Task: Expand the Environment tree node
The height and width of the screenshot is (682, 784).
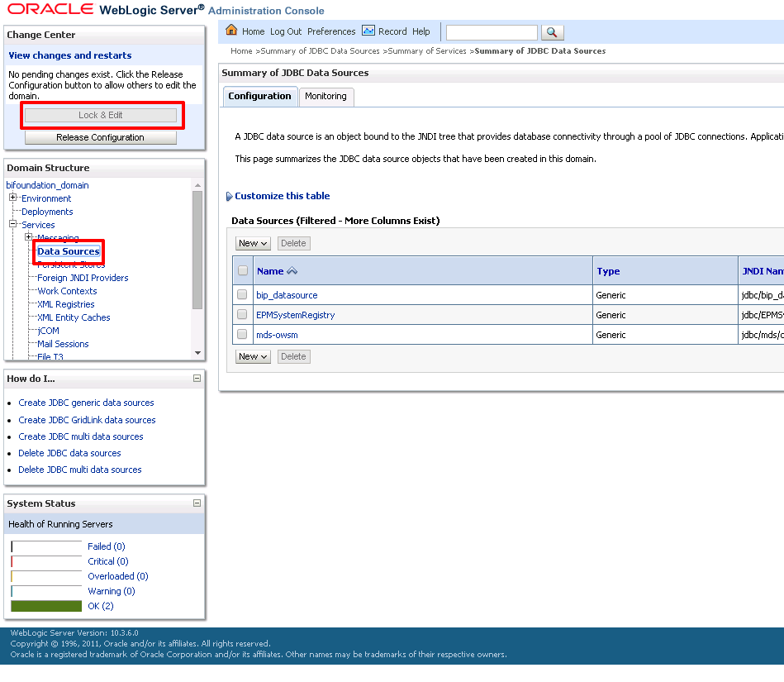Action: coord(13,197)
